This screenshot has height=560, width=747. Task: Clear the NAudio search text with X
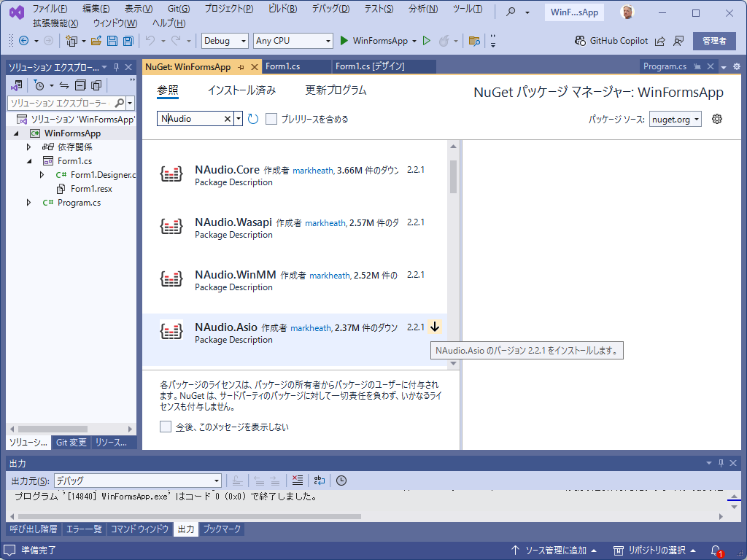click(x=228, y=119)
